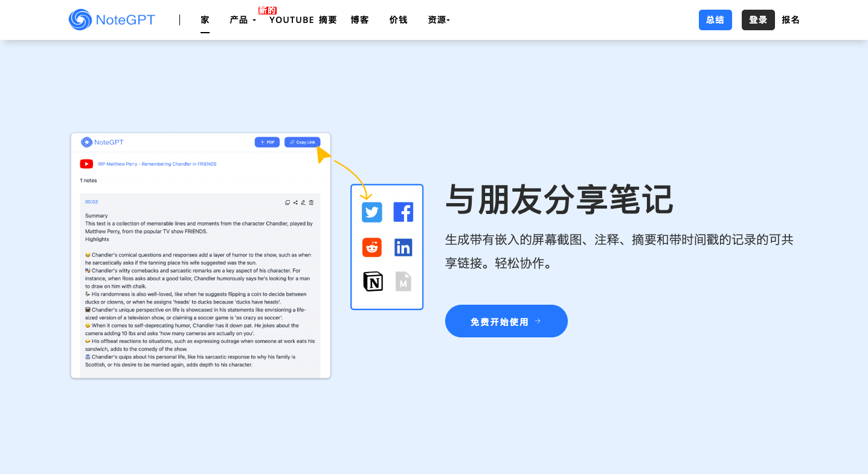The height and width of the screenshot is (474, 868).
Task: Click the 00:53 timestamp in the note
Action: pyautogui.click(x=91, y=202)
